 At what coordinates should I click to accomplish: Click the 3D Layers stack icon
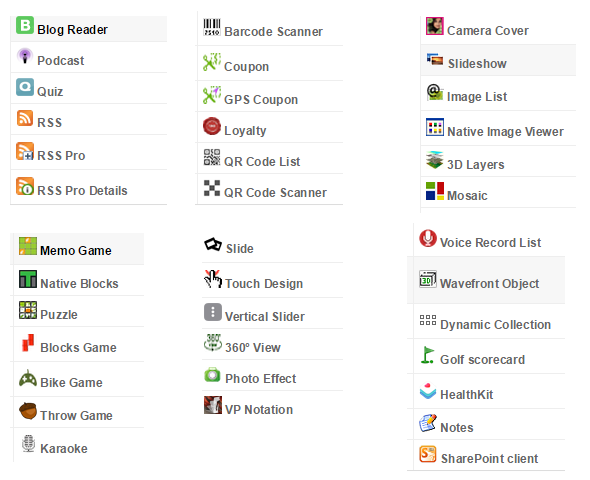(435, 160)
